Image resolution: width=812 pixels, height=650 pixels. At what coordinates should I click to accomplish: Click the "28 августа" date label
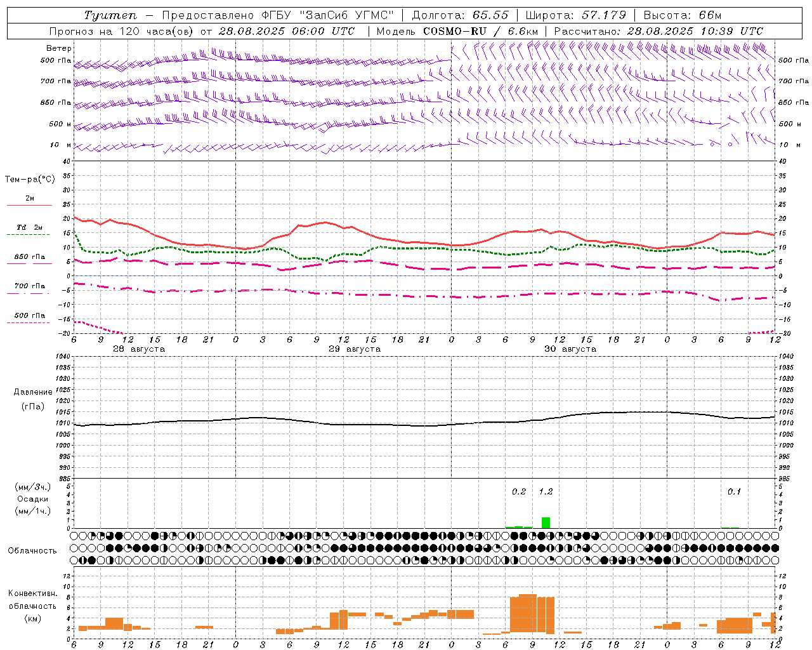pyautogui.click(x=139, y=349)
